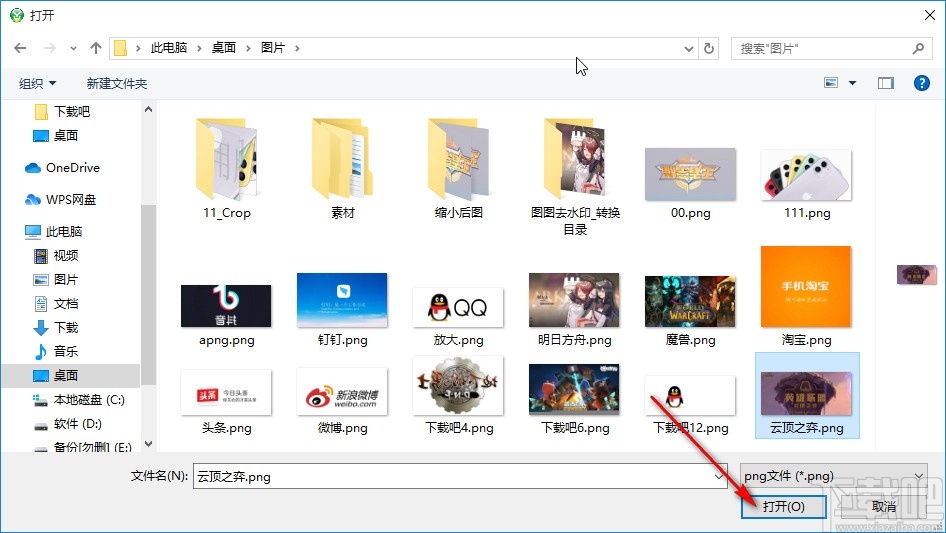
Task: Select the 11_Crop folder
Action: coord(226,169)
